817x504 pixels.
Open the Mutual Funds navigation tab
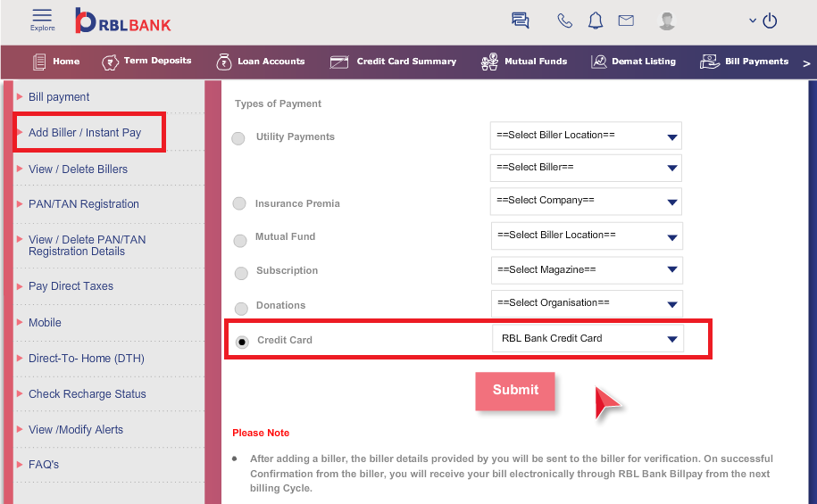coord(523,62)
